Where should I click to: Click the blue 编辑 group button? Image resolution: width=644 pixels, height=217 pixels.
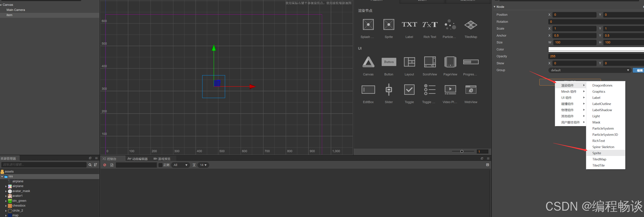[x=639, y=70]
